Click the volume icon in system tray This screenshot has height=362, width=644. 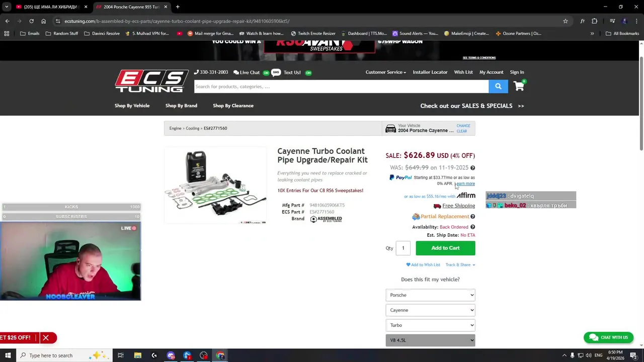(588, 355)
